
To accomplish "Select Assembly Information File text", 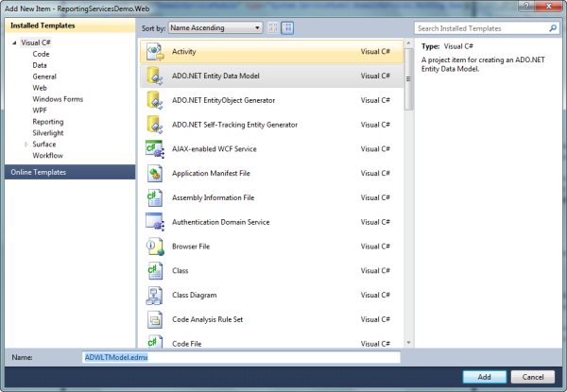I will (x=213, y=197).
